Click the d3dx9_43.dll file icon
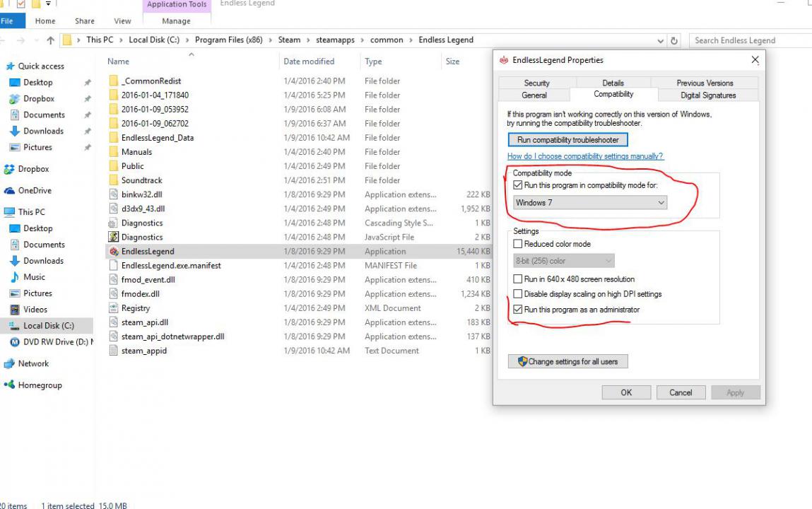The width and height of the screenshot is (812, 509). 114,209
